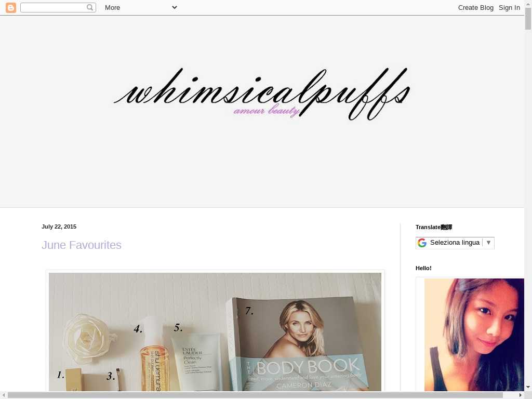Viewport: 532px width, 399px height.
Task: Click the orange Blogger logo icon
Action: pyautogui.click(x=11, y=8)
